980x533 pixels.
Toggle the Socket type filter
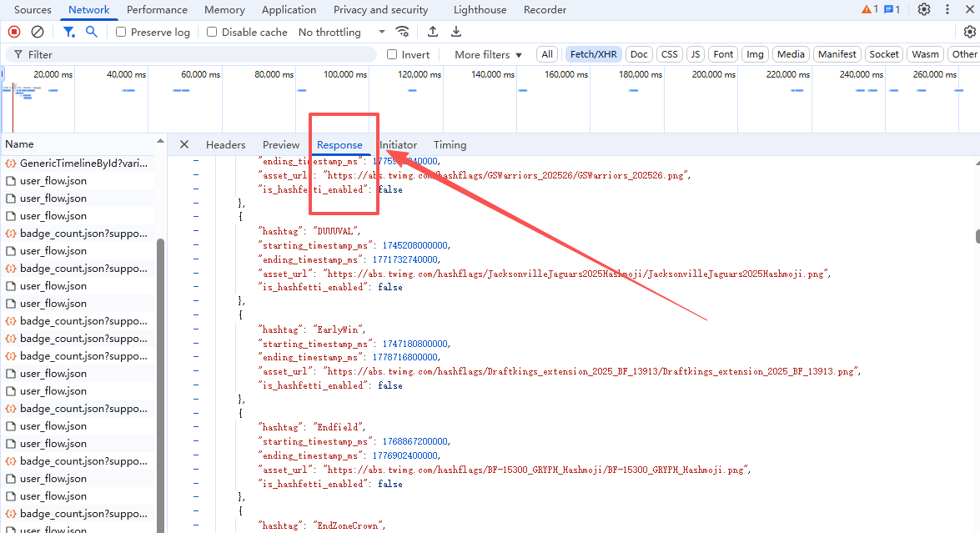(x=884, y=54)
